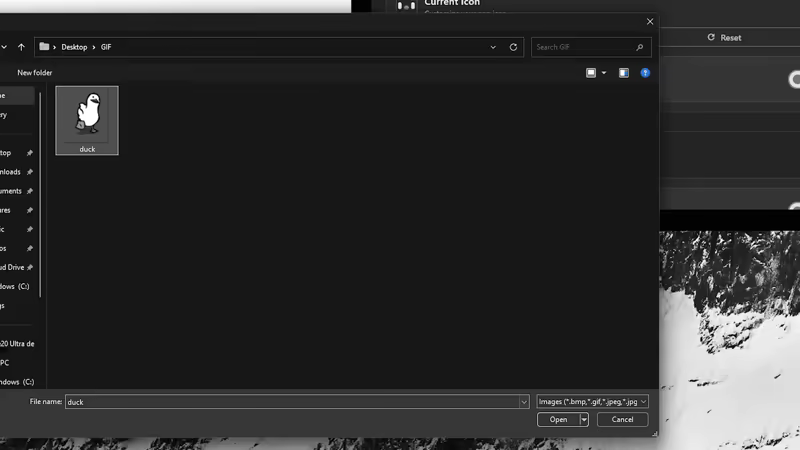The height and width of the screenshot is (450, 800).
Task: Expand the address bar history chevron
Action: 493,47
